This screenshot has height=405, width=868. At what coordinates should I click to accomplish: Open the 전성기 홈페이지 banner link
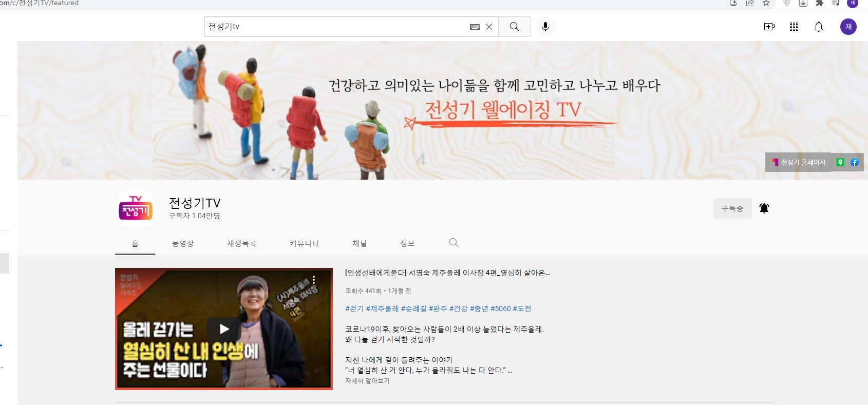tap(799, 162)
